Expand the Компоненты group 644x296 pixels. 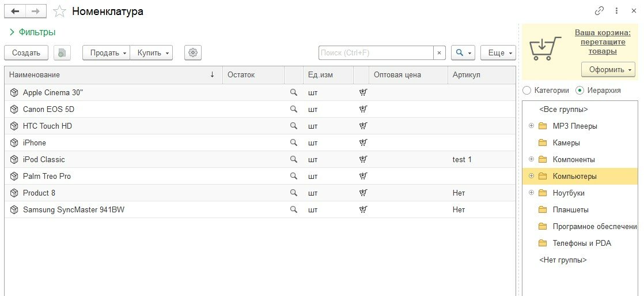531,159
